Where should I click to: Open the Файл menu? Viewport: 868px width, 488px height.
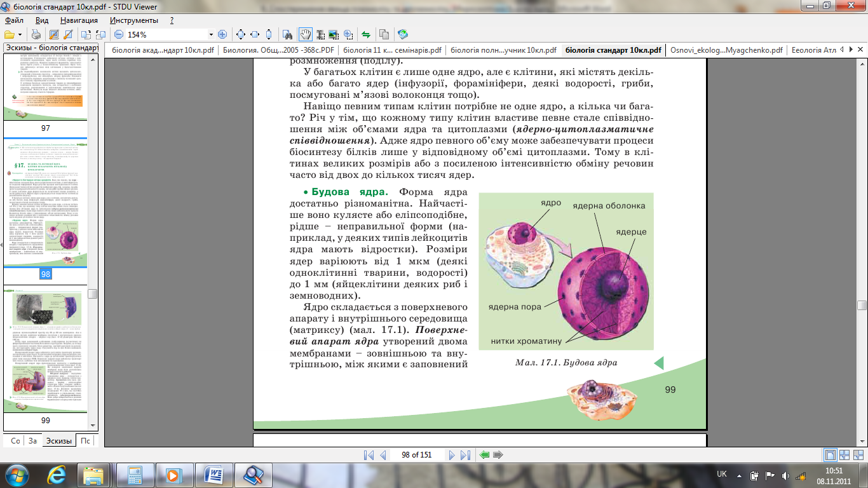(x=15, y=20)
